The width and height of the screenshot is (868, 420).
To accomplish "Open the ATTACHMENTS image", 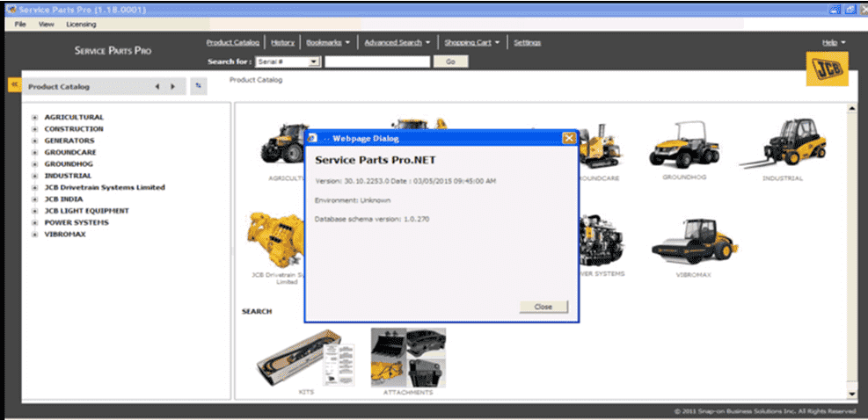I will coord(408,358).
